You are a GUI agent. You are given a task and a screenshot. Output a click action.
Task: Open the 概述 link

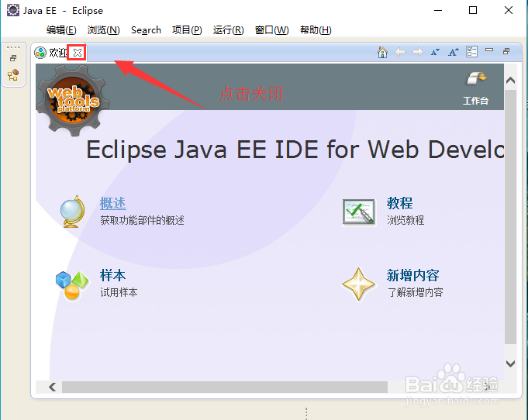pyautogui.click(x=112, y=203)
